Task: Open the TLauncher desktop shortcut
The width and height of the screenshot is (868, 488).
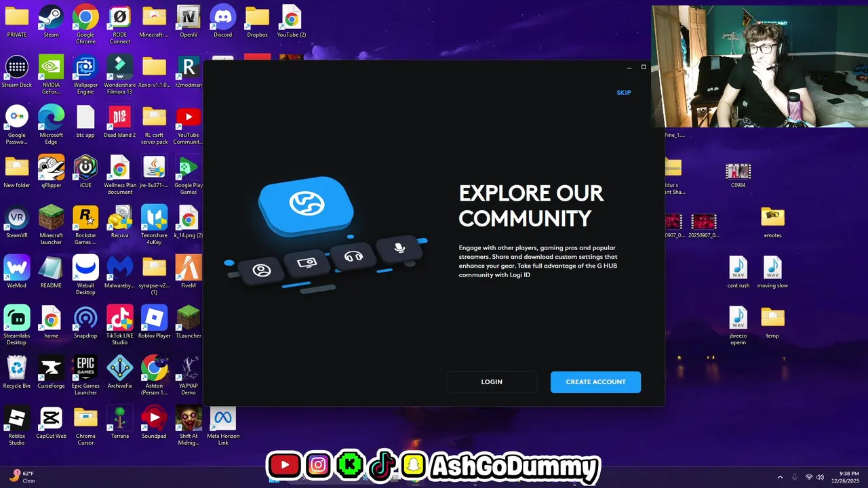Action: [x=189, y=322]
